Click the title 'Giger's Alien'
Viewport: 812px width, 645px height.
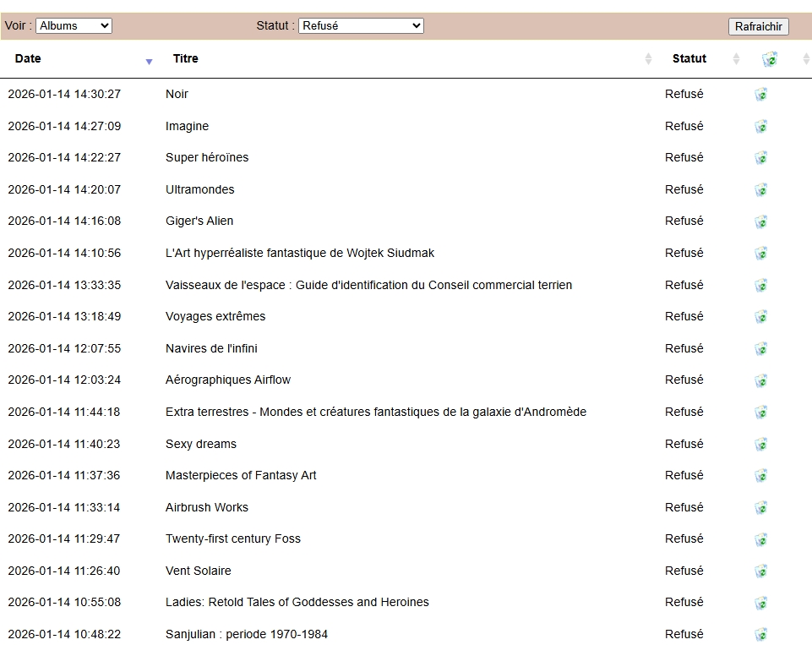click(199, 221)
